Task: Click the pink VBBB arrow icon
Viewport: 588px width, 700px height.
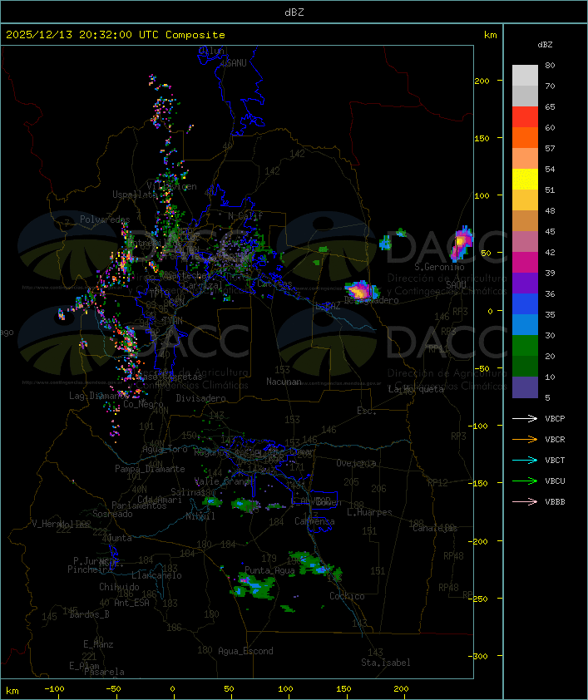Action: click(x=525, y=501)
